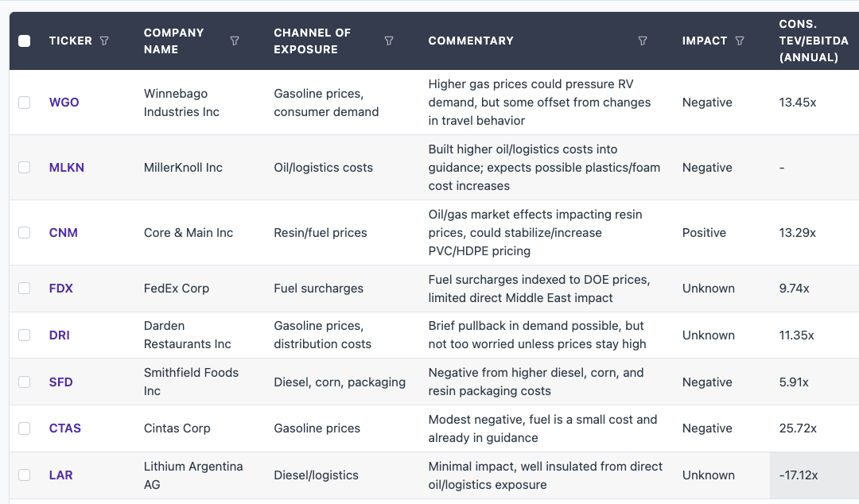Check the LAR row checkbox

(25, 475)
